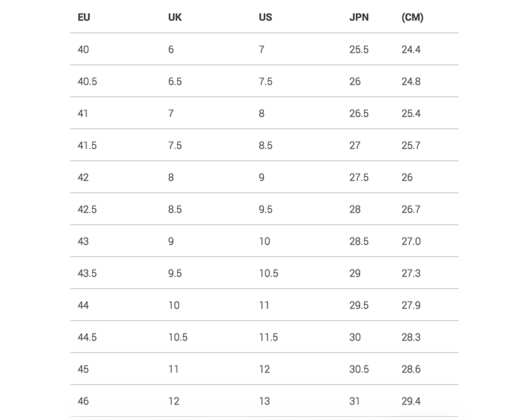Pick EU size 46 cell
The image size is (525, 420).
tap(83, 401)
